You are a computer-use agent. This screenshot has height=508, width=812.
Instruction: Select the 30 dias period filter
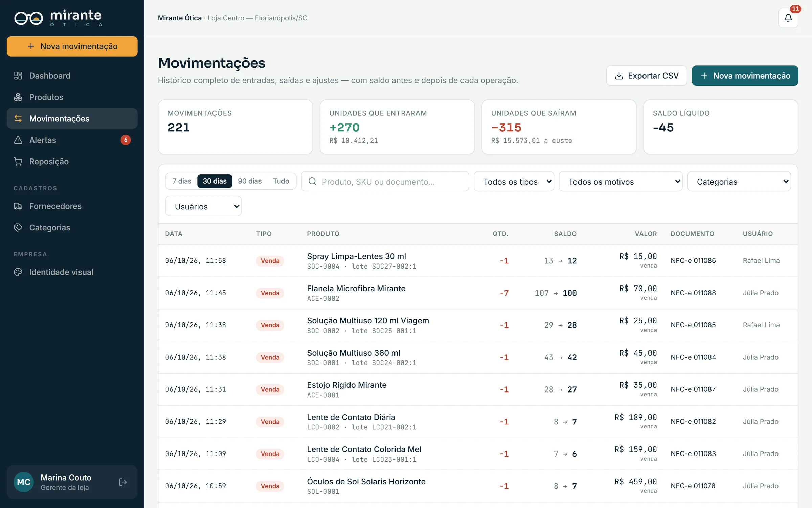215,181
